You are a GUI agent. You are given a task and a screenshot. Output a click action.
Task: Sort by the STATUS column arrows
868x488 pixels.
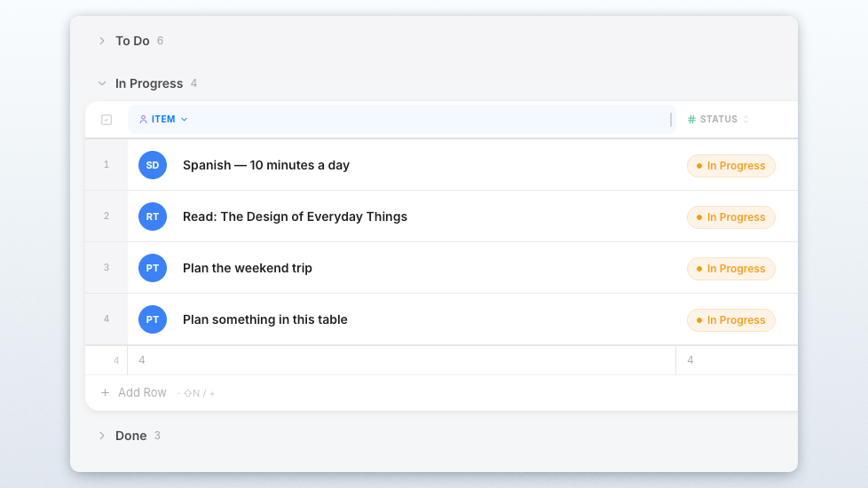[x=746, y=120]
